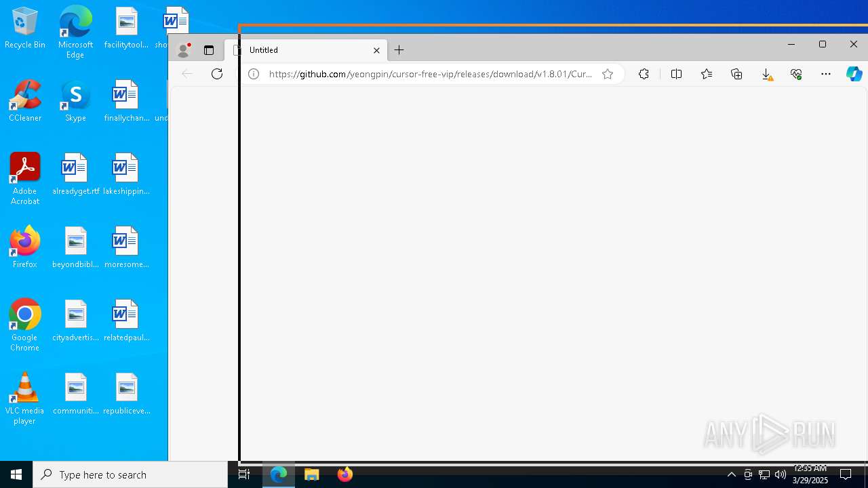Open Copilot sidebar icon in Edge

pyautogui.click(x=854, y=74)
